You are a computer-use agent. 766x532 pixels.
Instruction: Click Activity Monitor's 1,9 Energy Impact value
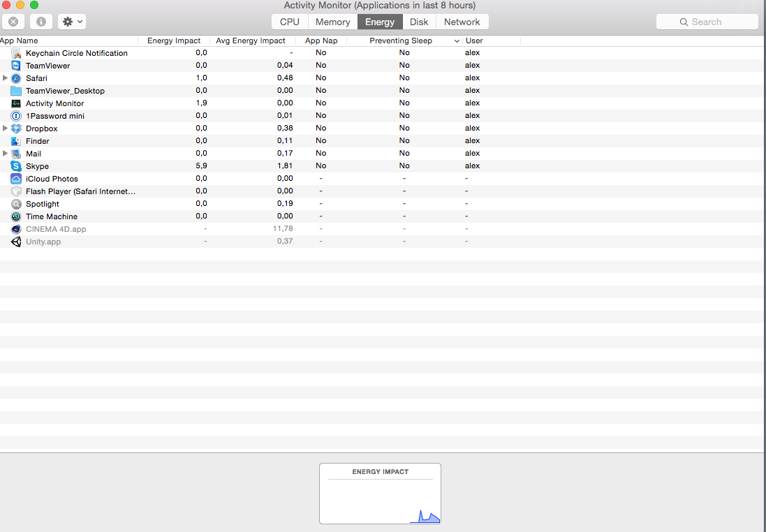click(201, 103)
